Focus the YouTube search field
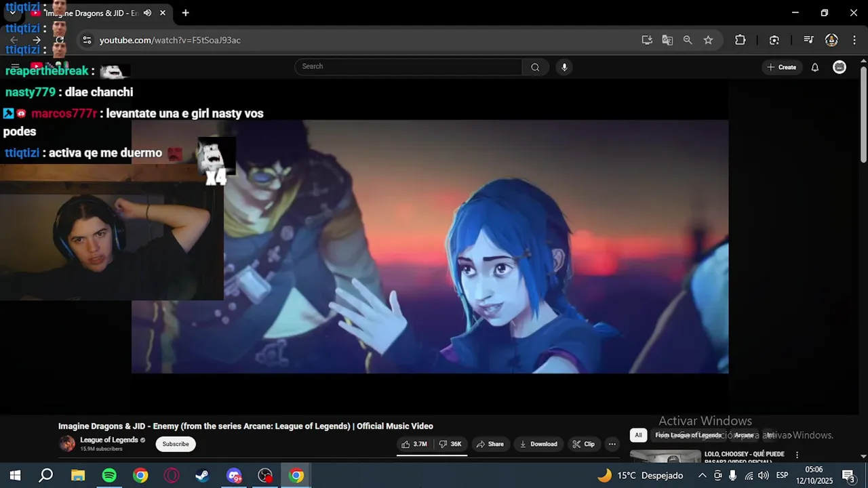The height and width of the screenshot is (488, 868). 408,66
